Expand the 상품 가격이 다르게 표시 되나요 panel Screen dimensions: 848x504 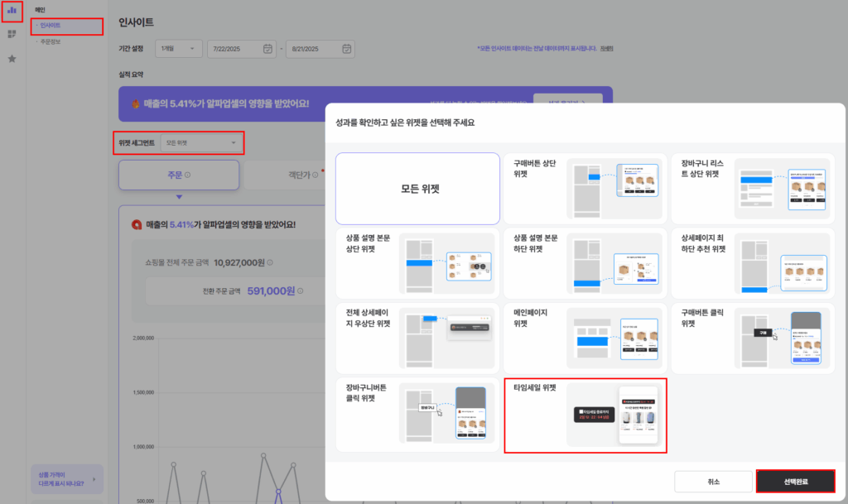66,478
